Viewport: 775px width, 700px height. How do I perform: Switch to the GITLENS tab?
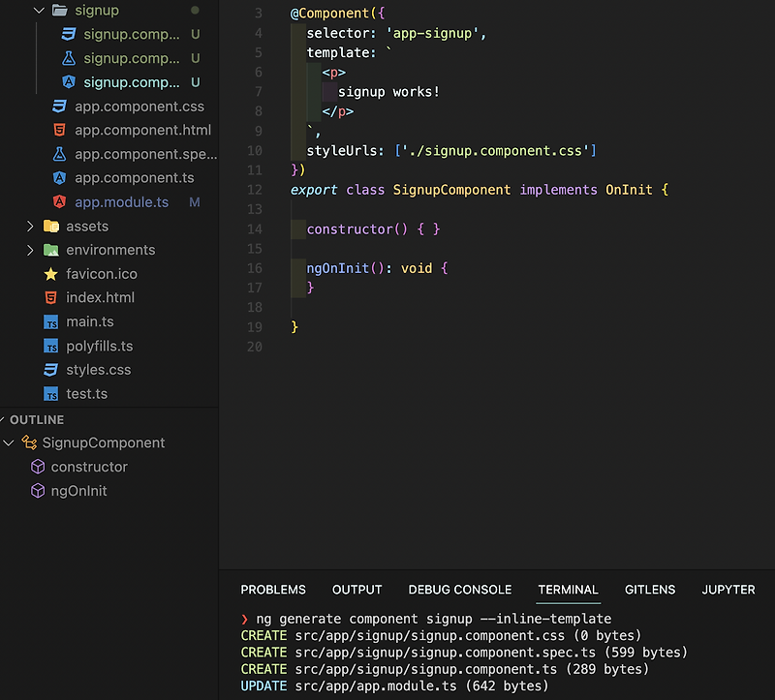[x=650, y=590]
